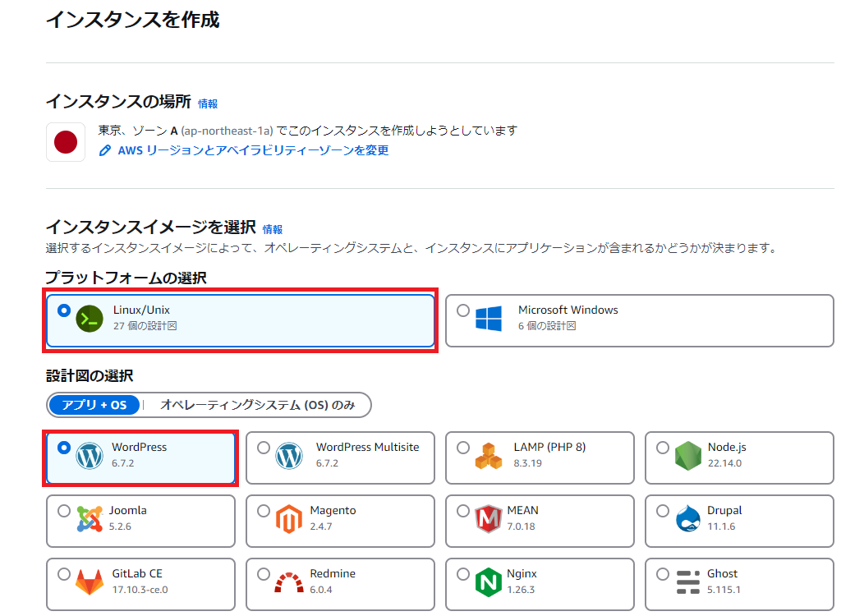Open AWS リージョンとアベイラビリティーゾーンを変更 link

point(253,150)
